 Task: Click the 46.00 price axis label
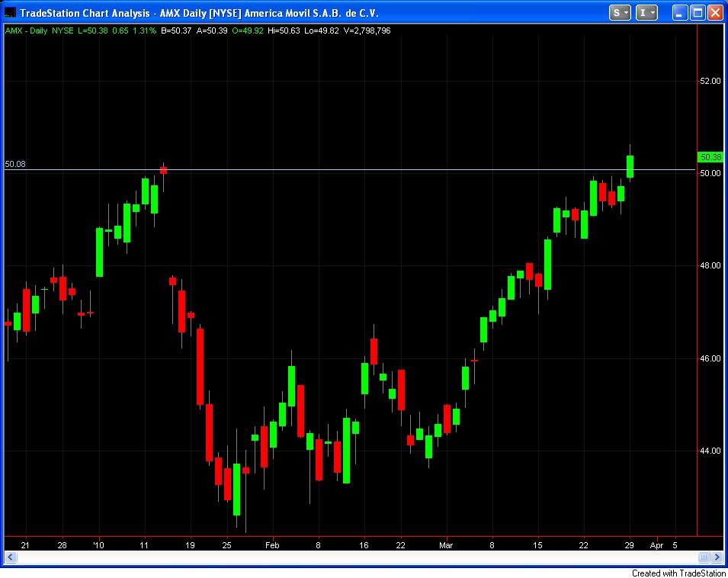[710, 358]
